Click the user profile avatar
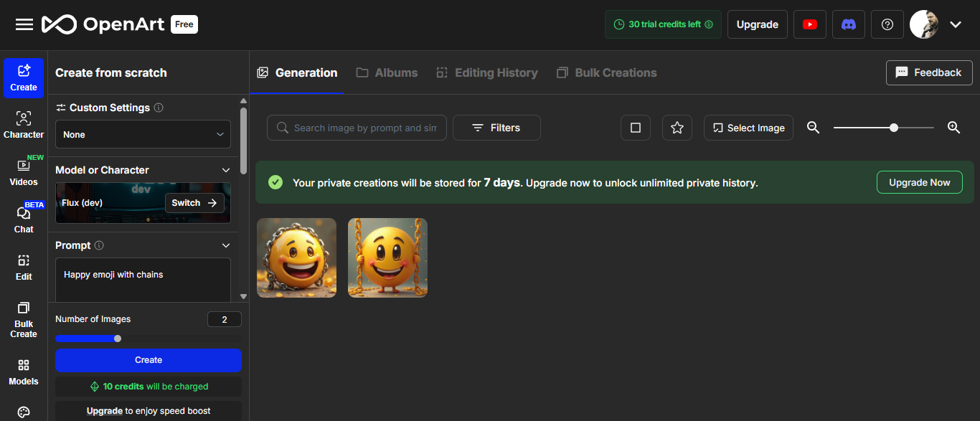Image resolution: width=980 pixels, height=421 pixels. [x=924, y=24]
